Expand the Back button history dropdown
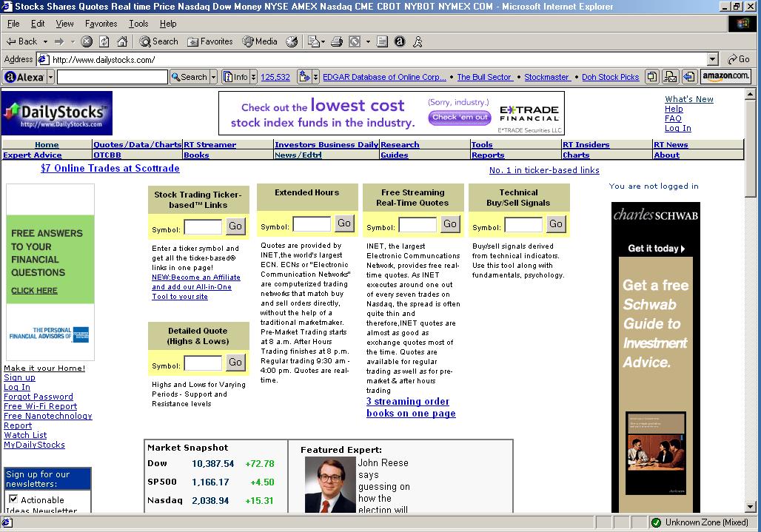This screenshot has height=532, width=761. [x=45, y=41]
